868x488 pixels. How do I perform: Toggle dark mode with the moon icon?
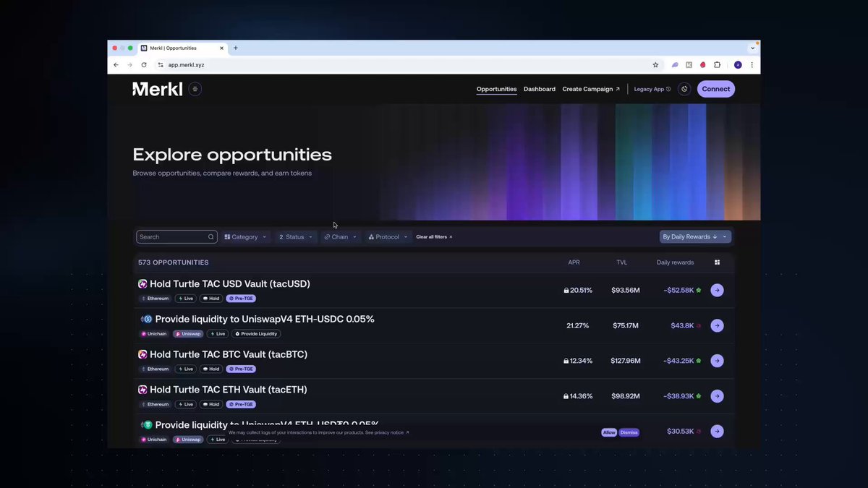(x=684, y=89)
